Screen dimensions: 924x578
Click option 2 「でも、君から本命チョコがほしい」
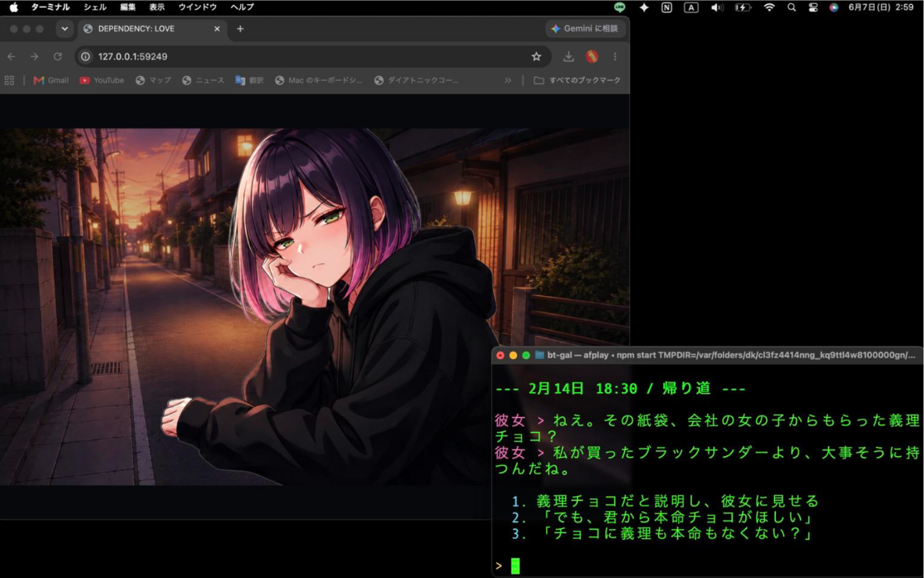(x=662, y=518)
